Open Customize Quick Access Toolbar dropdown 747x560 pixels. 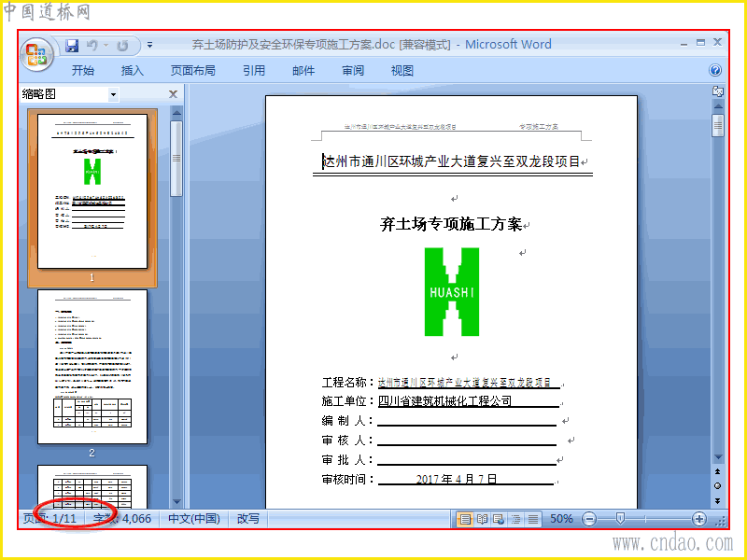pos(149,45)
